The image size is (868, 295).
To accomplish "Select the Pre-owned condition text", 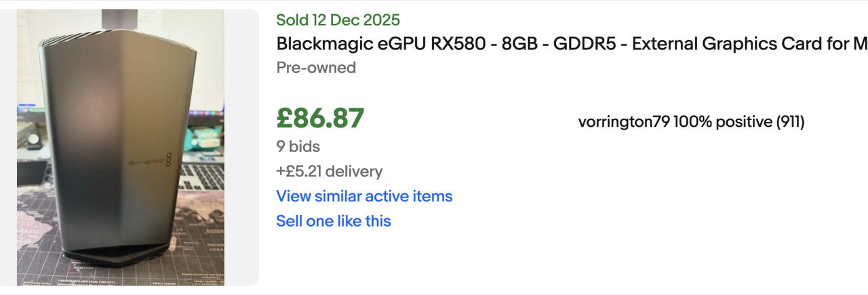I will [x=316, y=68].
